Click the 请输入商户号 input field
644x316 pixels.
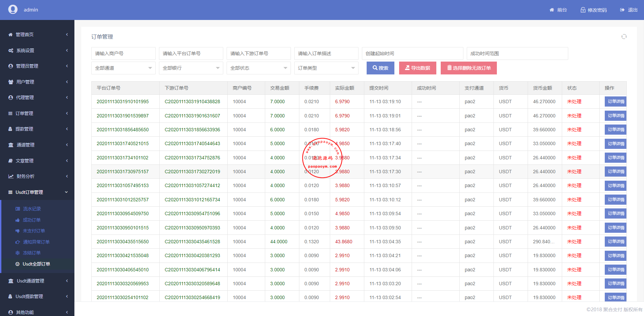(123, 53)
